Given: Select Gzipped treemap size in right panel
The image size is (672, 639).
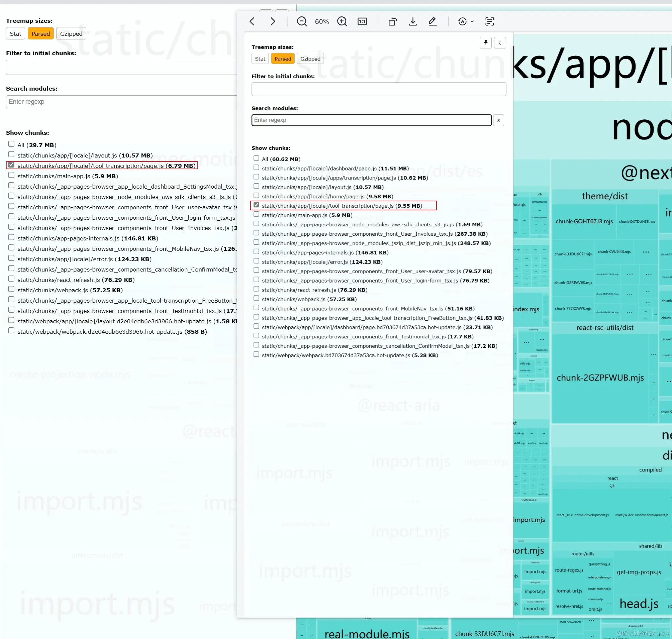Looking at the screenshot, I should tap(310, 59).
